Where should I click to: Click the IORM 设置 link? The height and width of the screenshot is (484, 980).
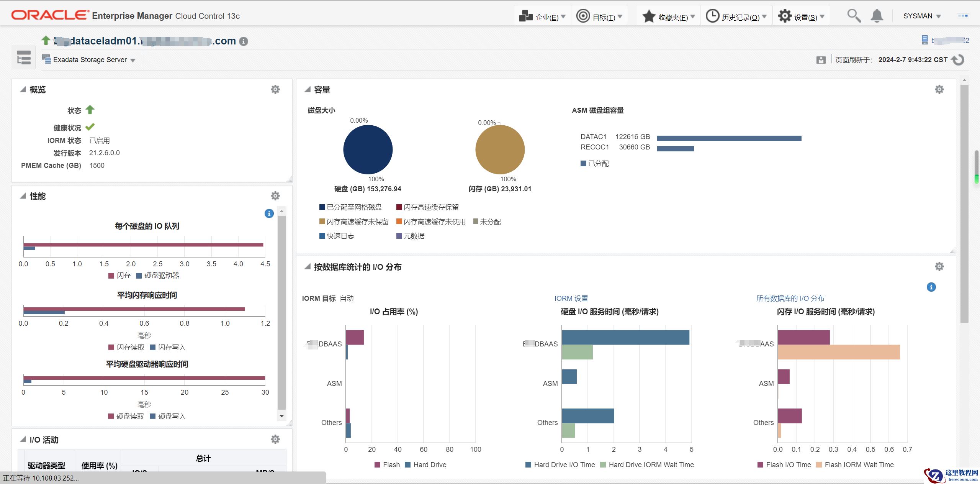click(x=571, y=299)
